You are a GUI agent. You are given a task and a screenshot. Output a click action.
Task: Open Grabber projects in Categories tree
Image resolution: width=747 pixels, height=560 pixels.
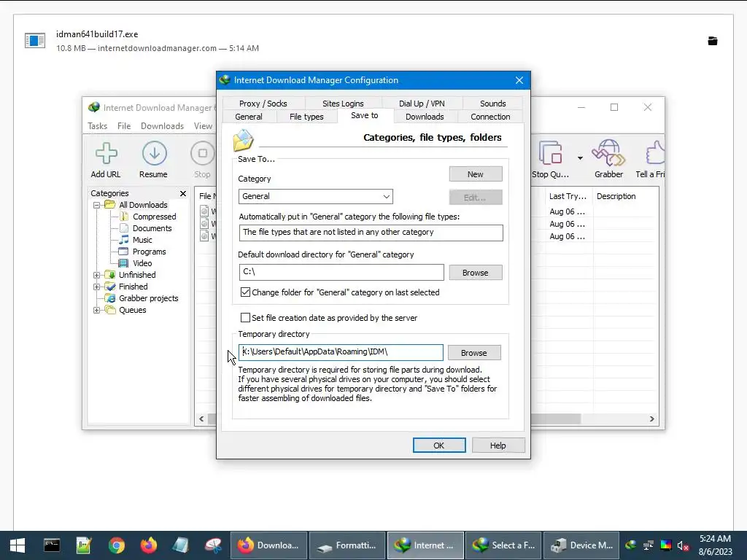[148, 298]
